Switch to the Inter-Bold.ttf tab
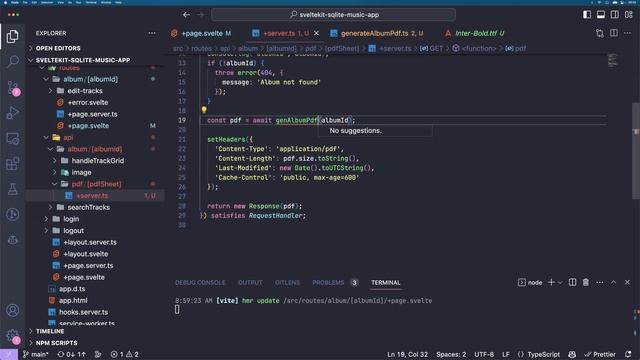 coord(475,33)
